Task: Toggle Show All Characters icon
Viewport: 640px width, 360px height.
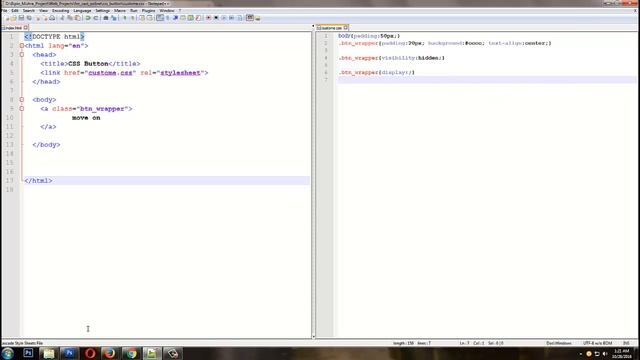Action: tap(167, 18)
